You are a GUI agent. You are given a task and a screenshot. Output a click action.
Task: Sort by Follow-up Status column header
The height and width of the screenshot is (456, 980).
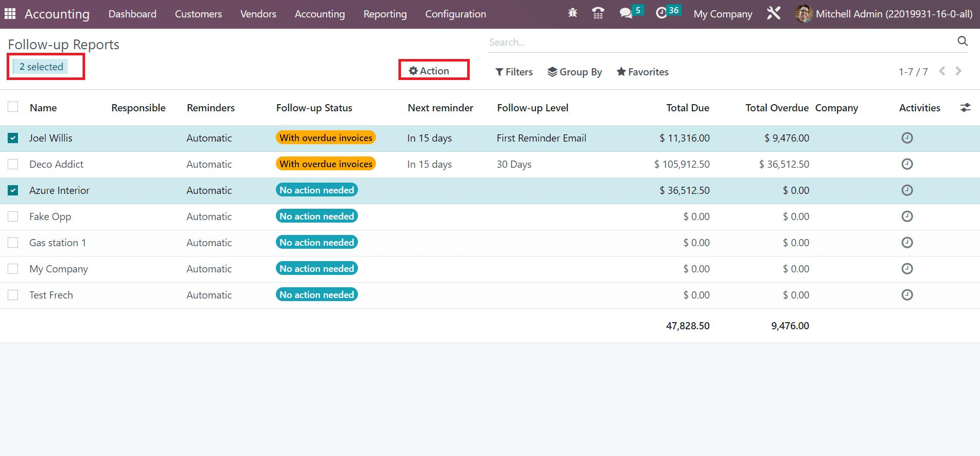click(x=314, y=108)
